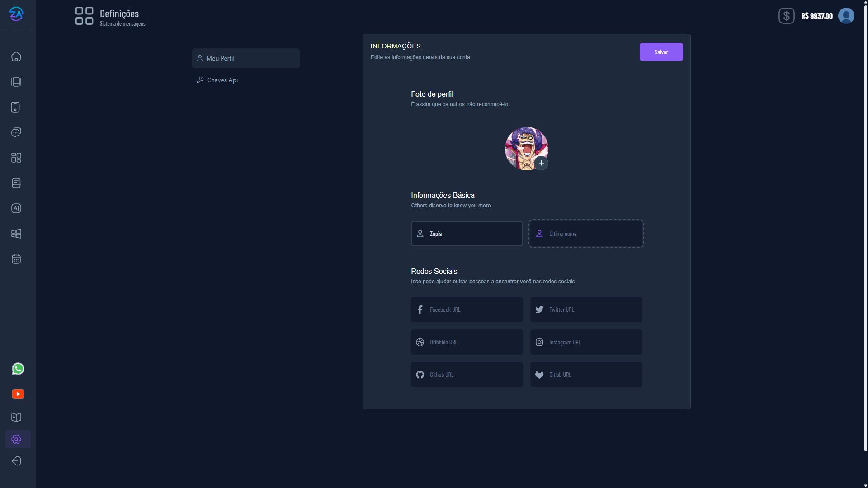Click the home icon in sidebar
The height and width of the screenshot is (488, 868).
tap(16, 57)
